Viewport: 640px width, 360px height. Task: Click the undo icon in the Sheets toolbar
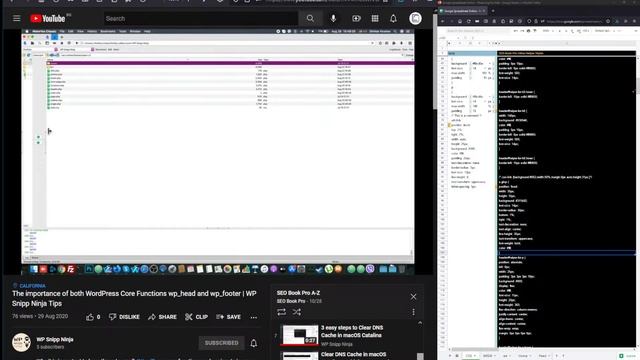pos(516,31)
